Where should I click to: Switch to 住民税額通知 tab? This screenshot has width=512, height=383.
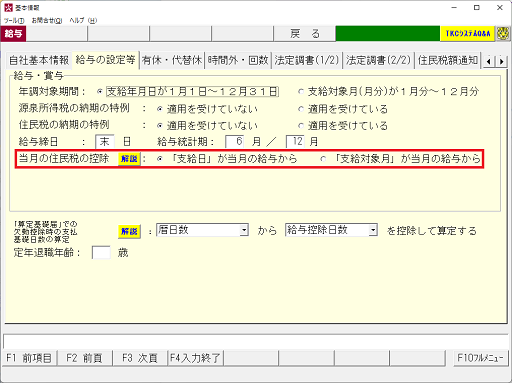[448, 60]
